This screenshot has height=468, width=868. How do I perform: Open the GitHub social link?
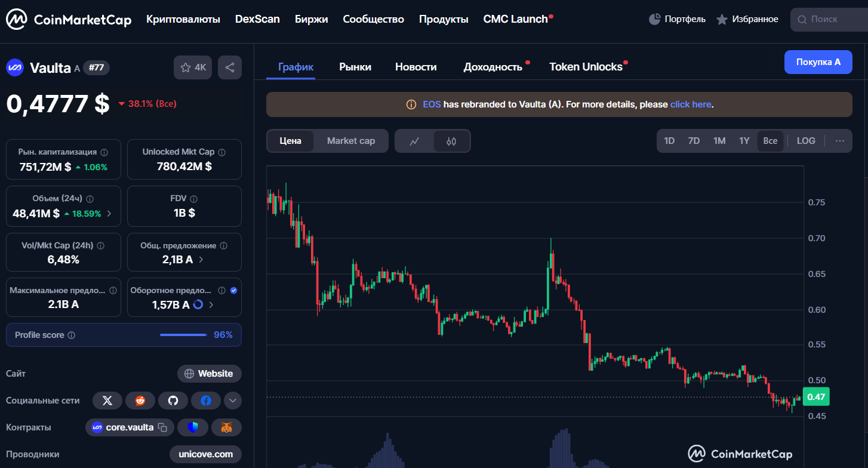pyautogui.click(x=173, y=401)
